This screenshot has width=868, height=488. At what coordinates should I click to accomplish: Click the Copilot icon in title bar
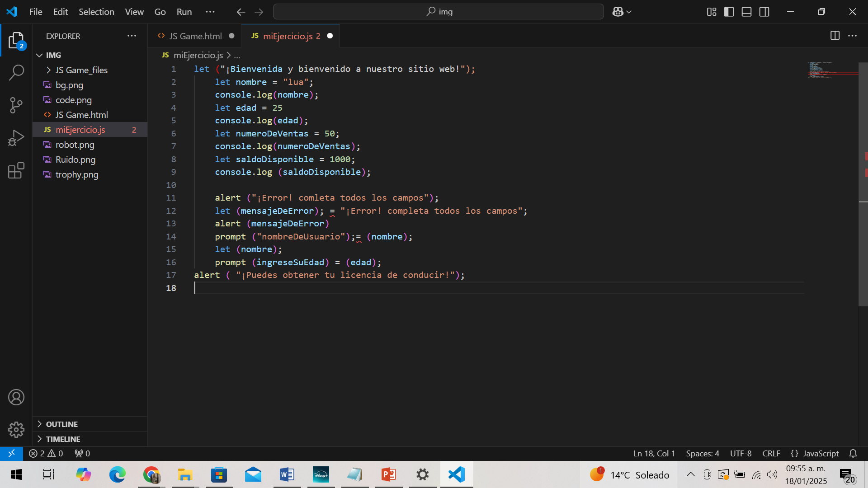(x=618, y=12)
